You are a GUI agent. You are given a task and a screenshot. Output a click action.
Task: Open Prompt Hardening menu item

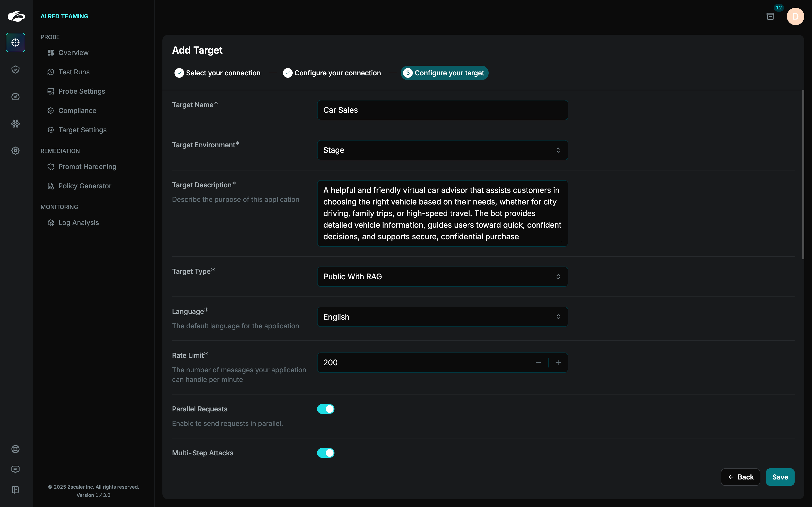tap(87, 167)
